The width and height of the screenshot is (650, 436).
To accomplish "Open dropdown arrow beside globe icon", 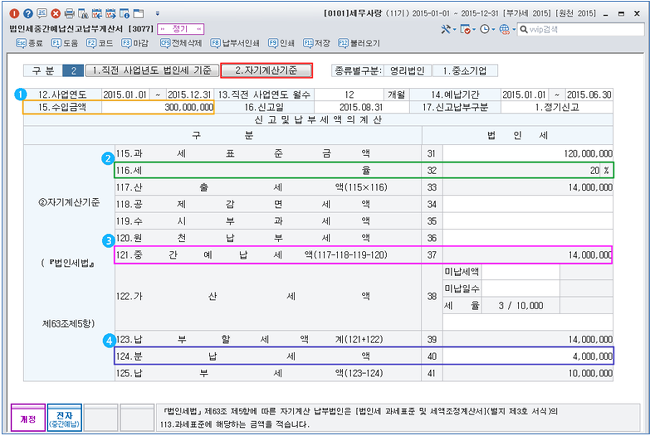I will (514, 29).
